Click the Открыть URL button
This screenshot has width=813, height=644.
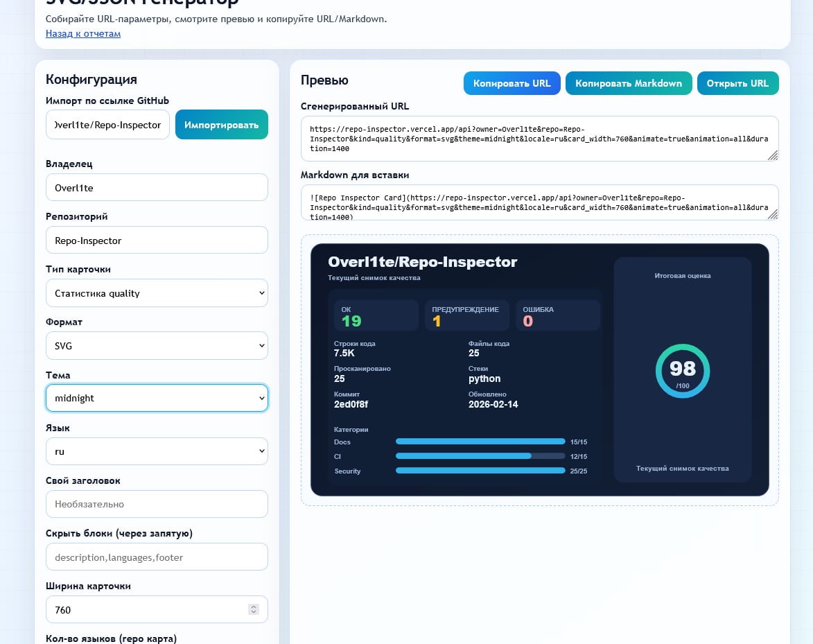click(x=737, y=83)
